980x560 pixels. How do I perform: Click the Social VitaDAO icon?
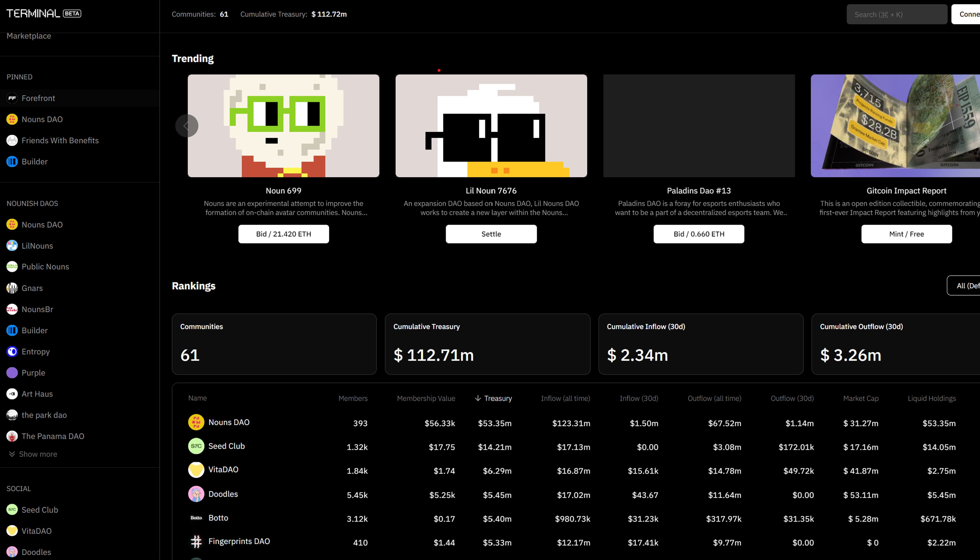(12, 531)
